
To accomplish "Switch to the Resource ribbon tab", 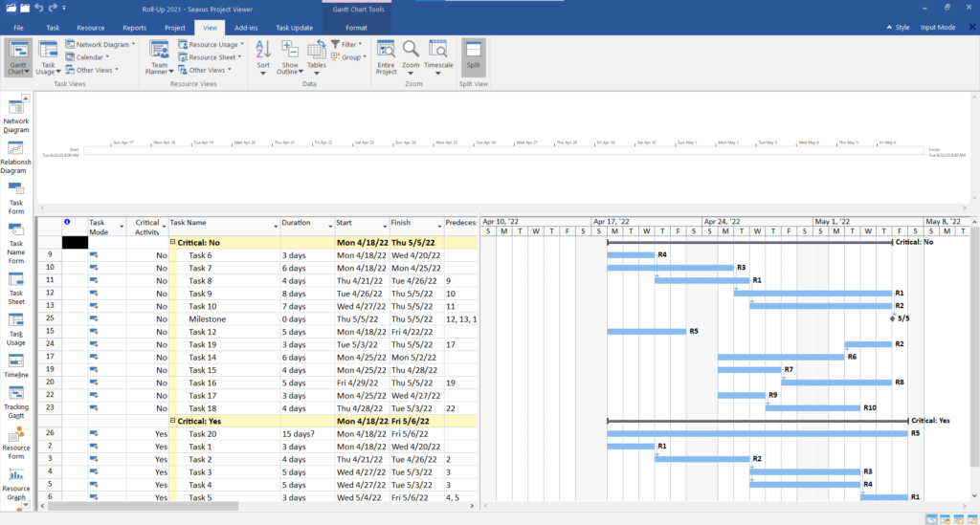I will (91, 28).
